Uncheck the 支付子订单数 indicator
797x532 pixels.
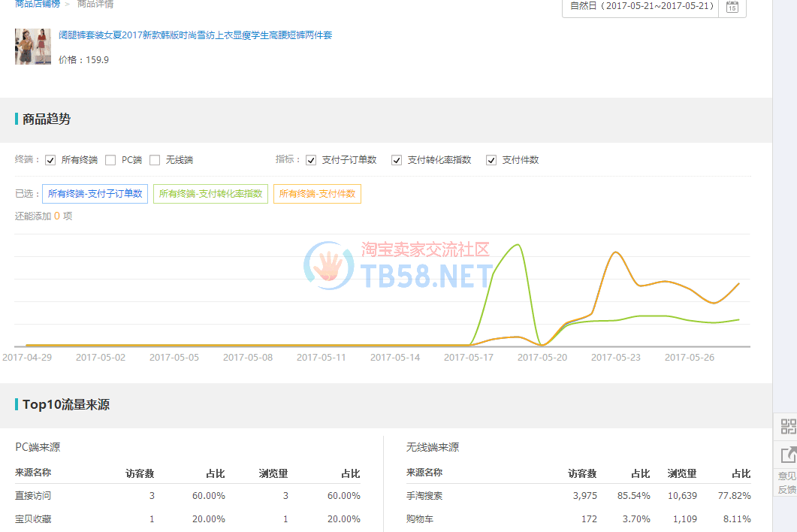tap(311, 160)
